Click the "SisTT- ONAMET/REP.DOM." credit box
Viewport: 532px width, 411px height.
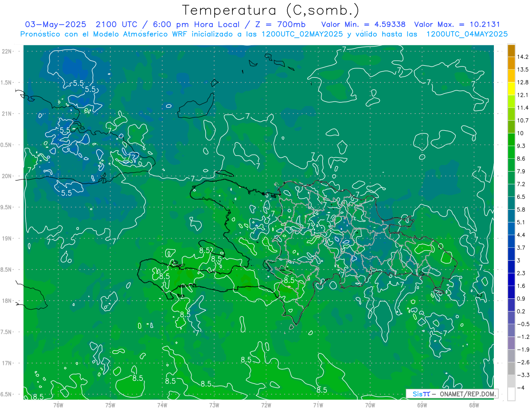452,394
